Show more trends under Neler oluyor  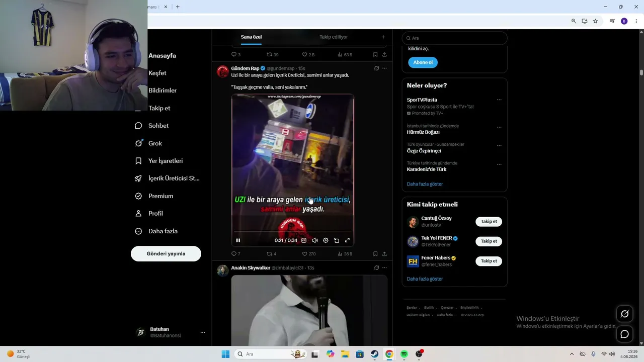click(425, 184)
